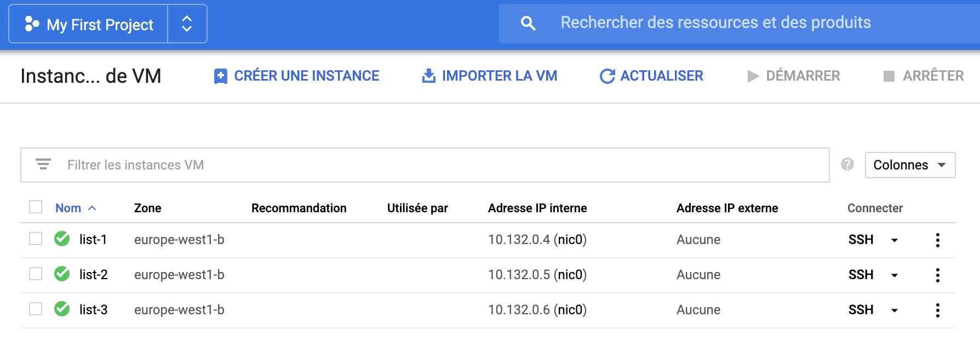Connect via SSH to list-2
The width and height of the screenshot is (980, 357).
[861, 275]
